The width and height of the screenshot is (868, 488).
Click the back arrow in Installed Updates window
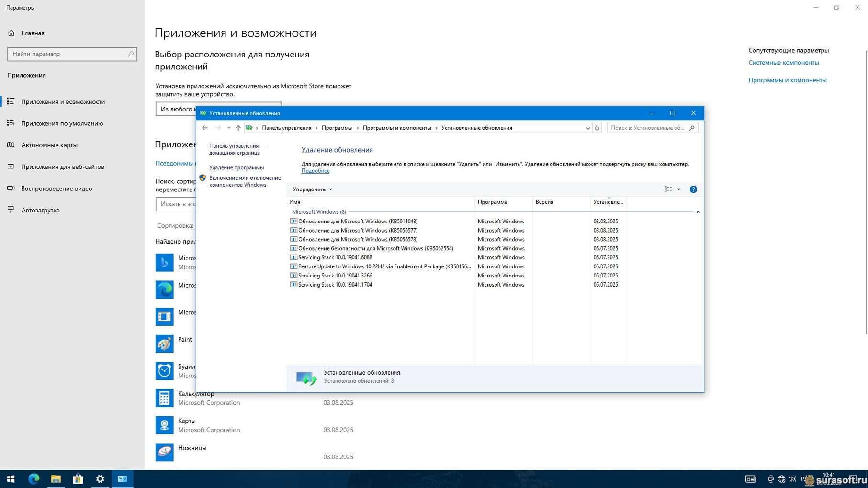click(205, 128)
